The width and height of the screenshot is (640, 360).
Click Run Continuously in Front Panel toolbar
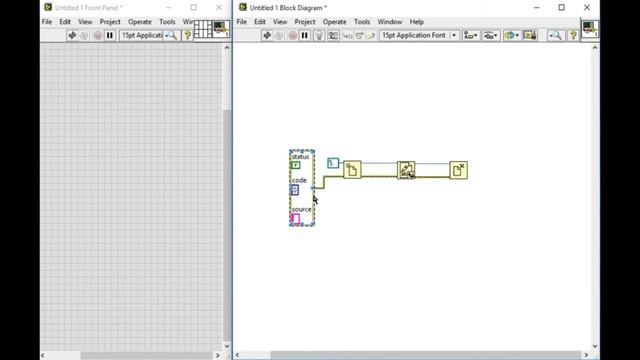pyautogui.click(x=84, y=36)
